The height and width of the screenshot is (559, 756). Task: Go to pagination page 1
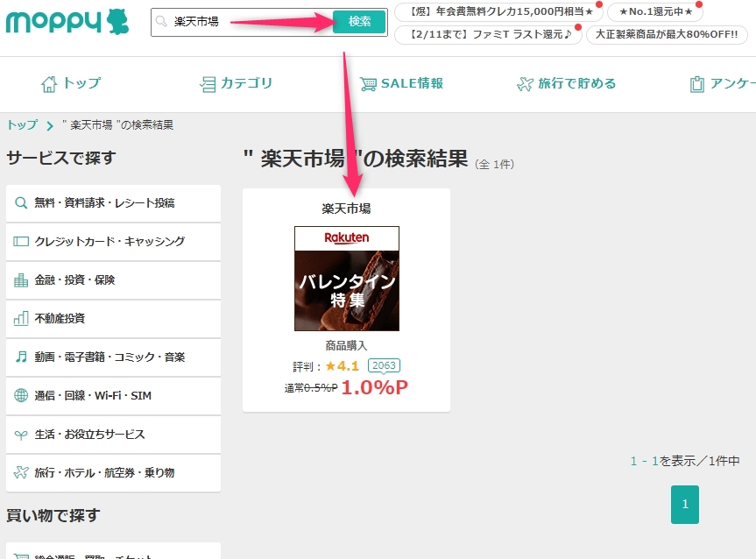coord(685,505)
